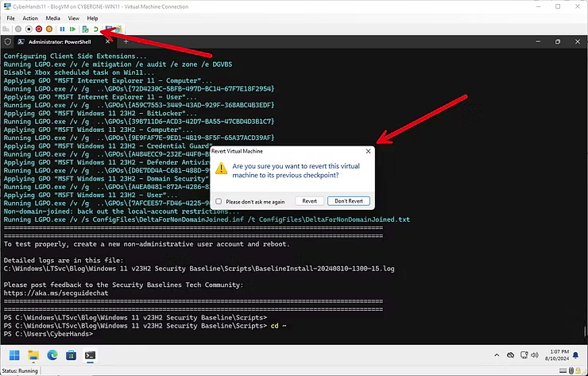Screen dimensions: 588x376
Task: Open the File menu
Action: click(11, 18)
